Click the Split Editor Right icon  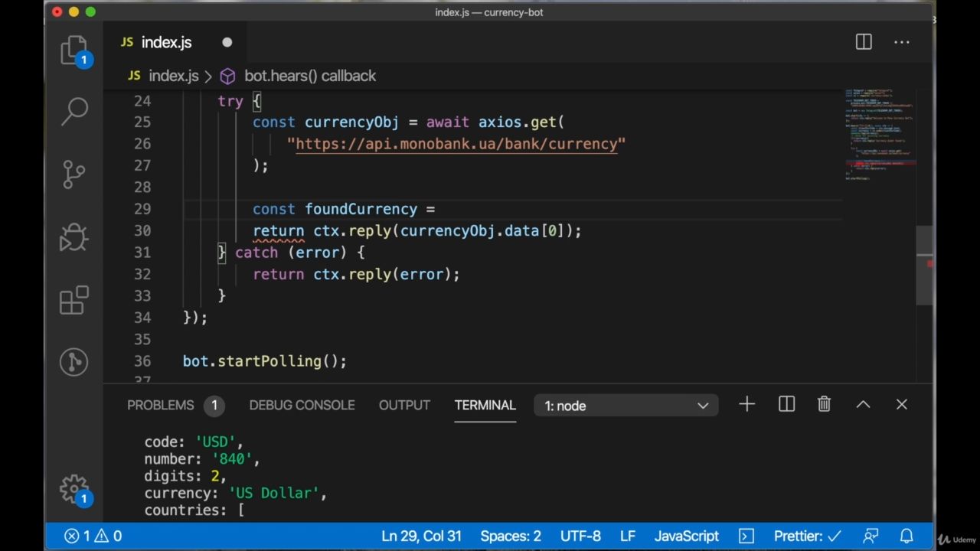click(864, 43)
